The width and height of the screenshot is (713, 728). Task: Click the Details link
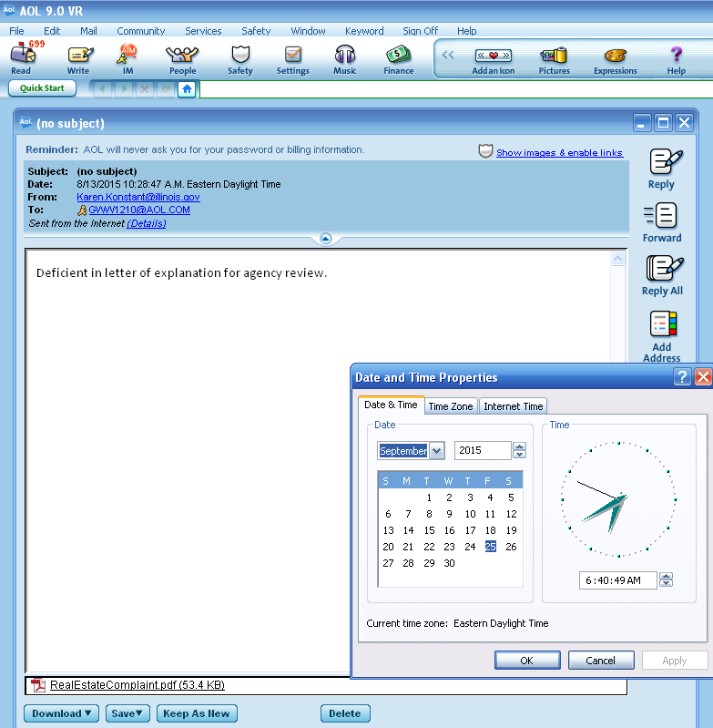click(147, 223)
